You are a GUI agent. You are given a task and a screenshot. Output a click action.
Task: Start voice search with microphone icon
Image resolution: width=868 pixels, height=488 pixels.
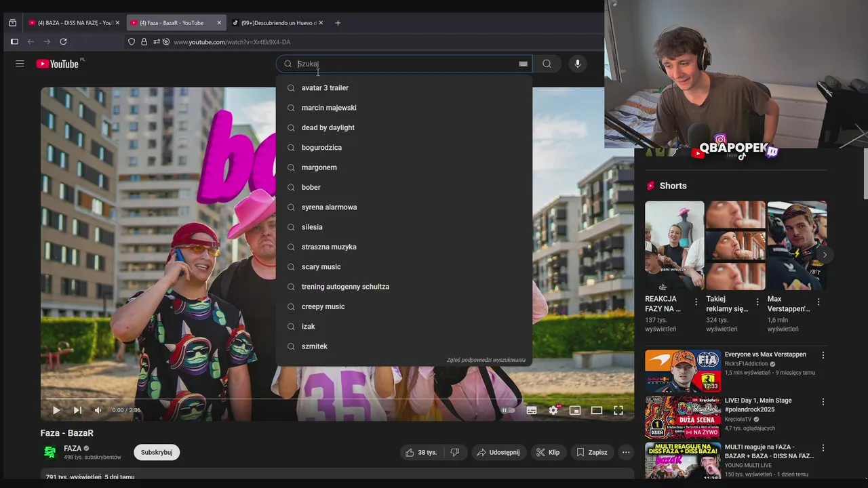click(x=578, y=64)
